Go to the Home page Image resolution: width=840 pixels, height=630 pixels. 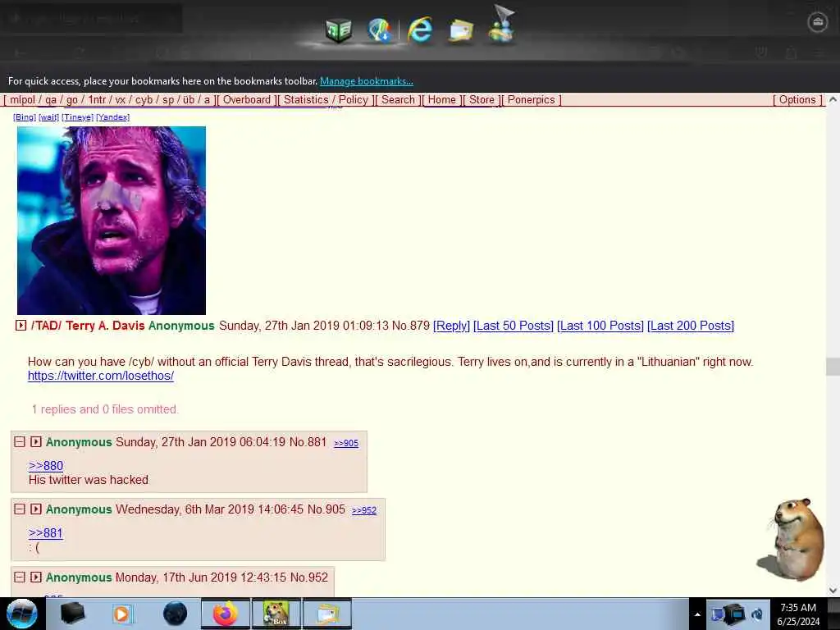442,99
